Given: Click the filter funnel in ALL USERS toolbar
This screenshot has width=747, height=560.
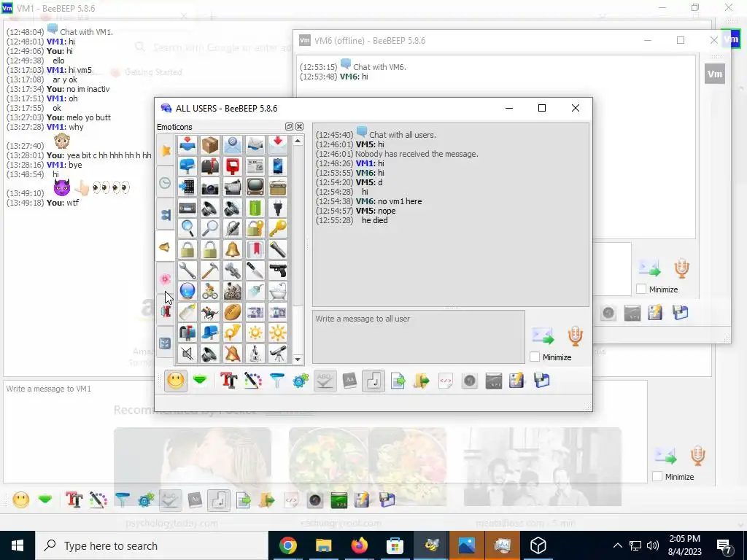Looking at the screenshot, I should coord(276,381).
